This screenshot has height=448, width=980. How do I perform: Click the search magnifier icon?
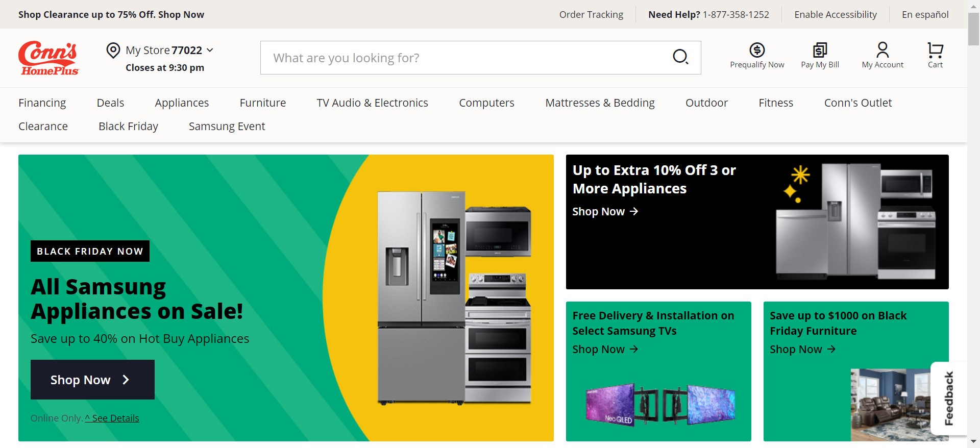coord(680,57)
